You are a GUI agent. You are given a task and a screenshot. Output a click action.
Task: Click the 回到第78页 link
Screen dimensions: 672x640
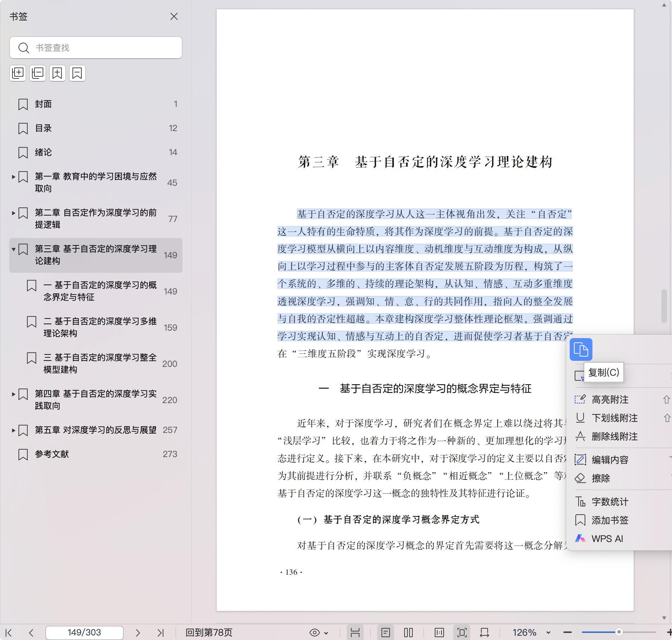(x=209, y=633)
